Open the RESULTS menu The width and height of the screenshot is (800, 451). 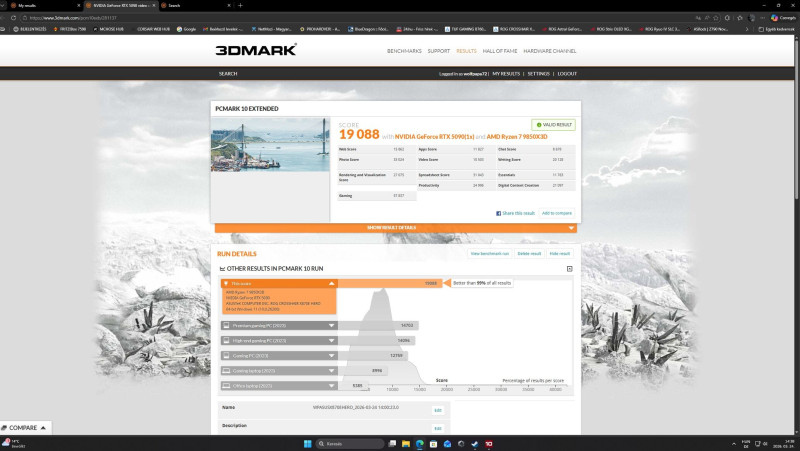coord(466,51)
